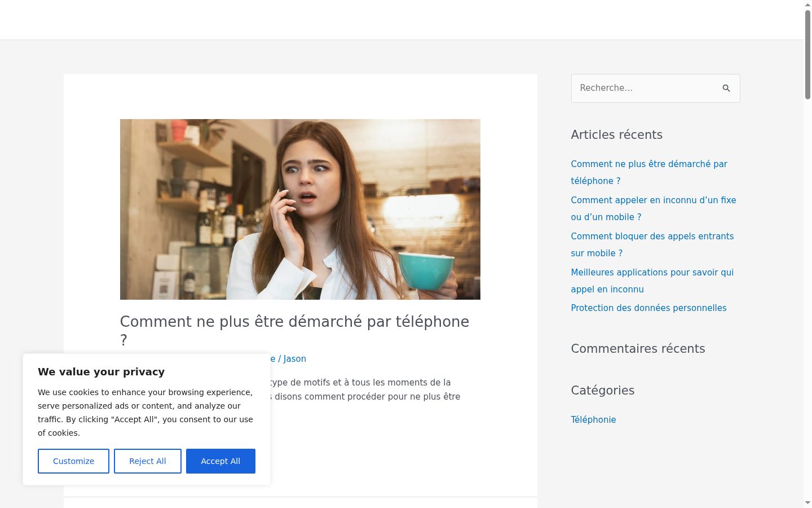This screenshot has height=508, width=812.
Task: Open sidebar link about phone solicitation
Action: pyautogui.click(x=649, y=172)
